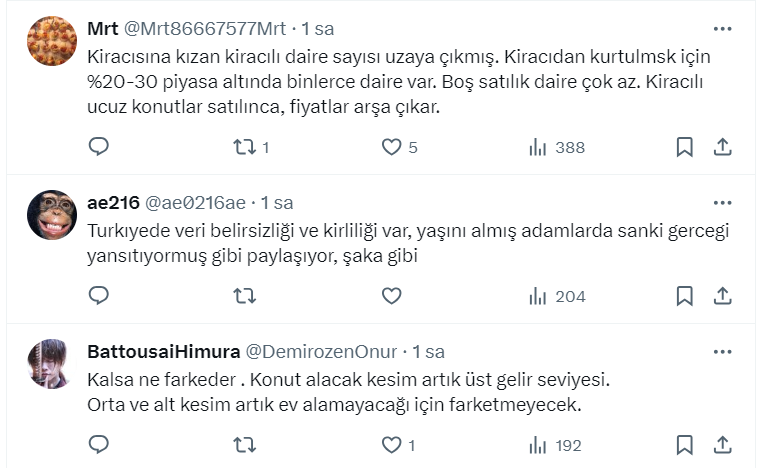
Task: Retweet Mrt's post about kiracılı daire
Action: coord(245,147)
